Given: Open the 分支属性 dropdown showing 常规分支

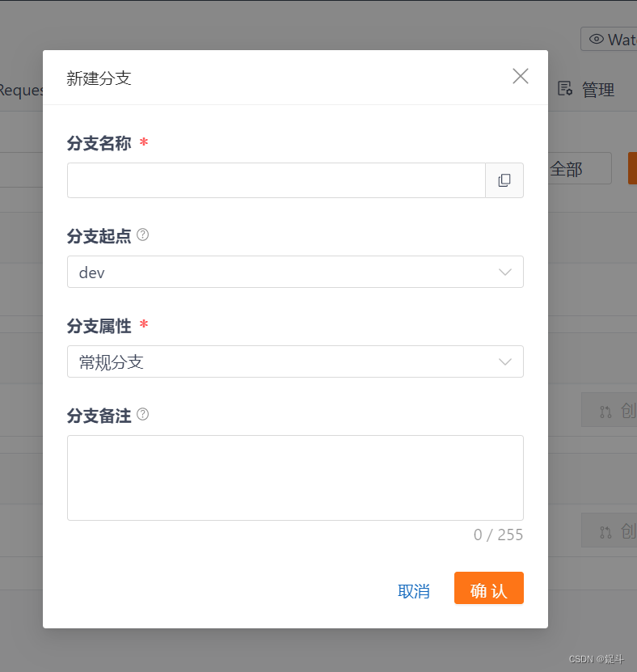Looking at the screenshot, I should (294, 361).
